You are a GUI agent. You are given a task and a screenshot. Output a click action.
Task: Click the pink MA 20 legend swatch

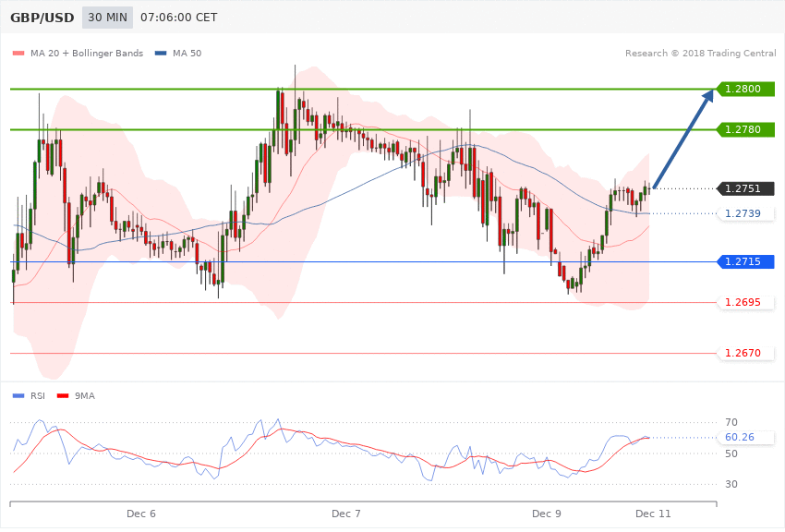[x=18, y=53]
